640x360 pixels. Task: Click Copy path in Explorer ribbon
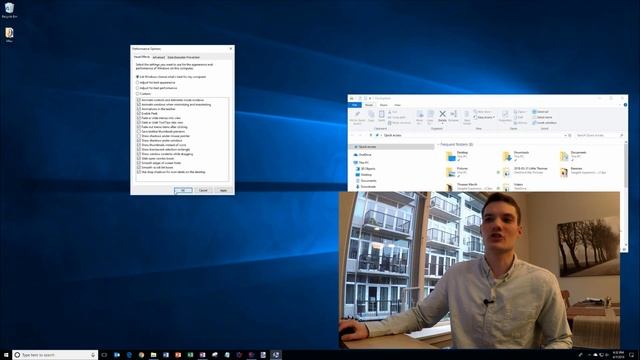point(397,117)
